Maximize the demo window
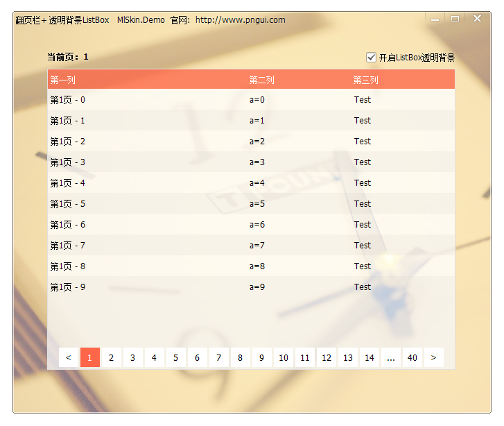 point(455,19)
